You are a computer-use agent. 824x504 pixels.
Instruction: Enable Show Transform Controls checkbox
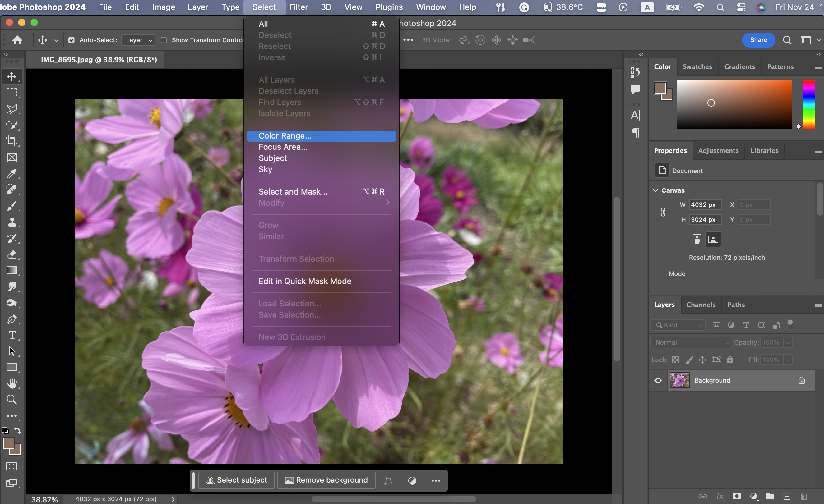click(x=164, y=40)
